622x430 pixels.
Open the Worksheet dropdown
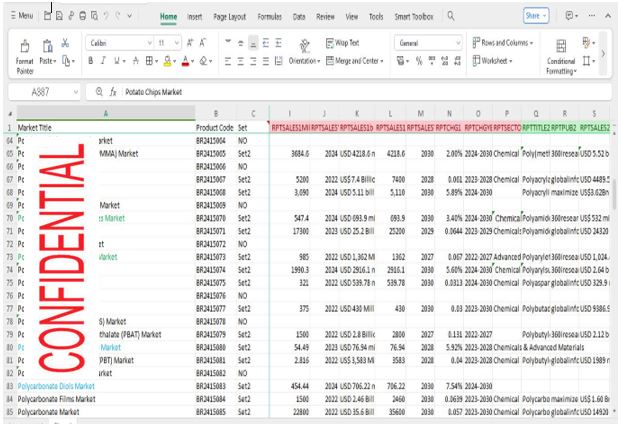492,61
